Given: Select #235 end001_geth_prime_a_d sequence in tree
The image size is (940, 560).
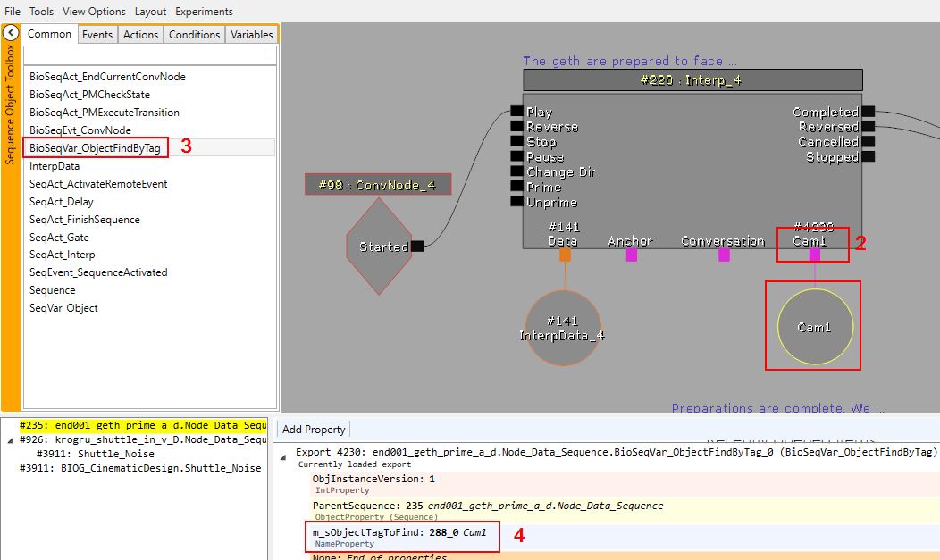Looking at the screenshot, I should click(x=143, y=425).
